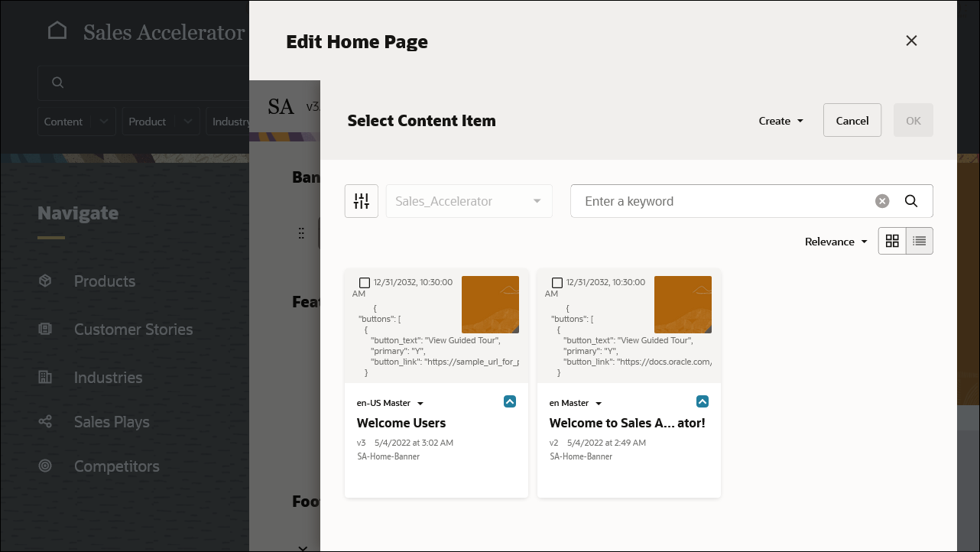
Task: Click the Products icon in the sidebar
Action: [x=51, y=281]
